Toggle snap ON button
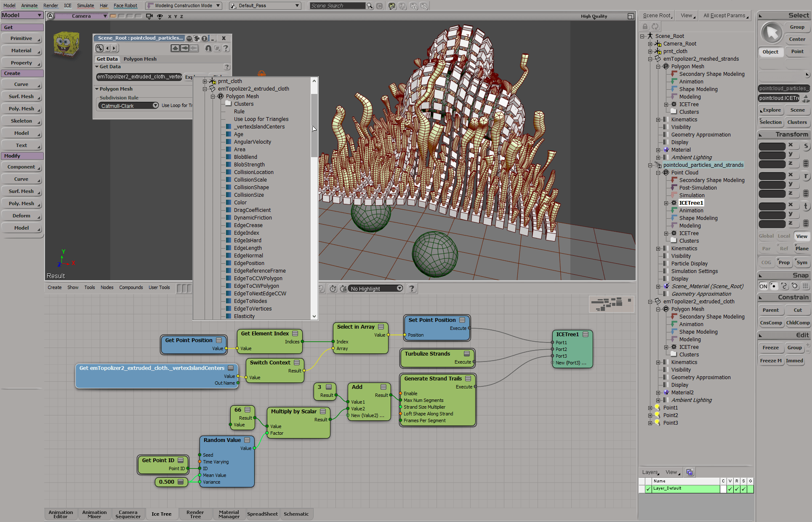 click(x=763, y=286)
